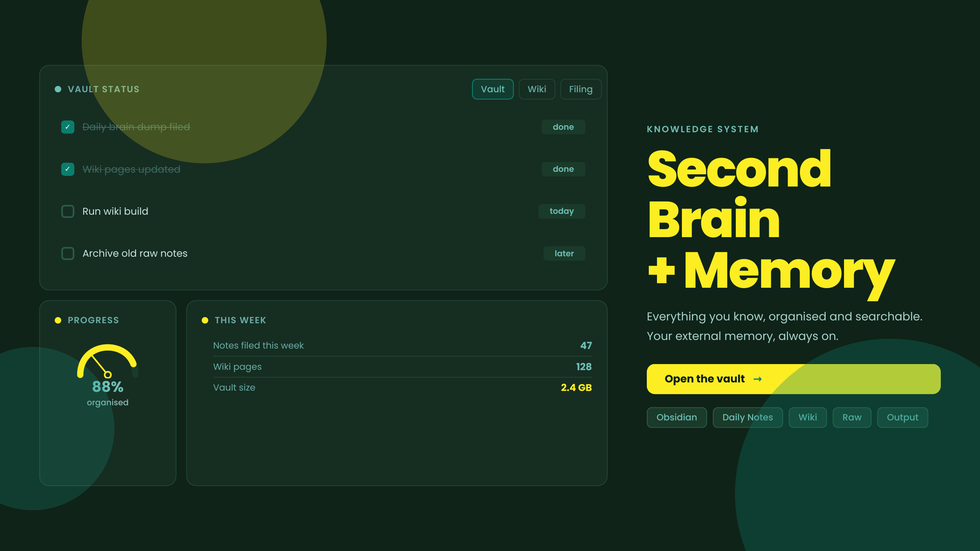Click the Open the vault button

[793, 379]
